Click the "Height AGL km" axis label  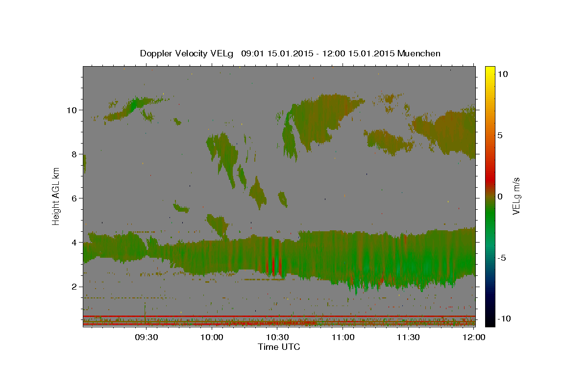[56, 196]
